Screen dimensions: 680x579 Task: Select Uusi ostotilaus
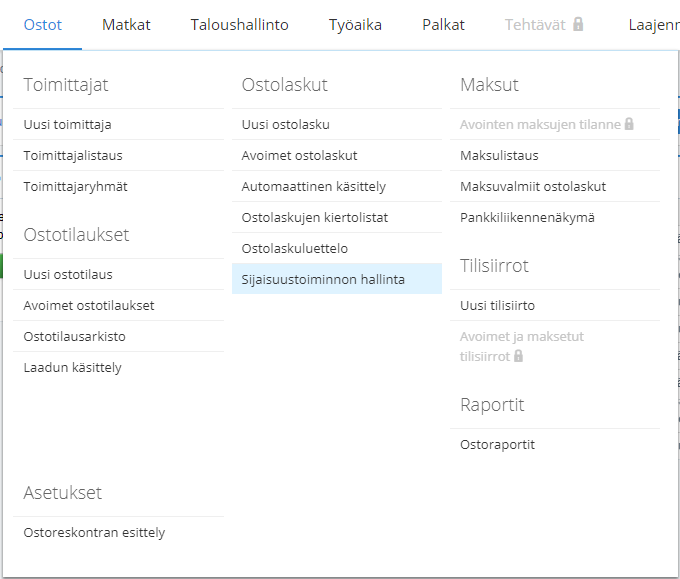68,275
